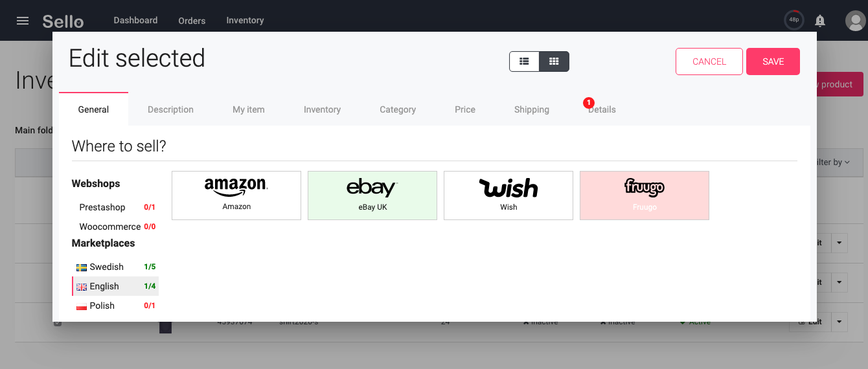Choose Polish marketplaces
The width and height of the screenshot is (868, 369).
[x=115, y=306]
